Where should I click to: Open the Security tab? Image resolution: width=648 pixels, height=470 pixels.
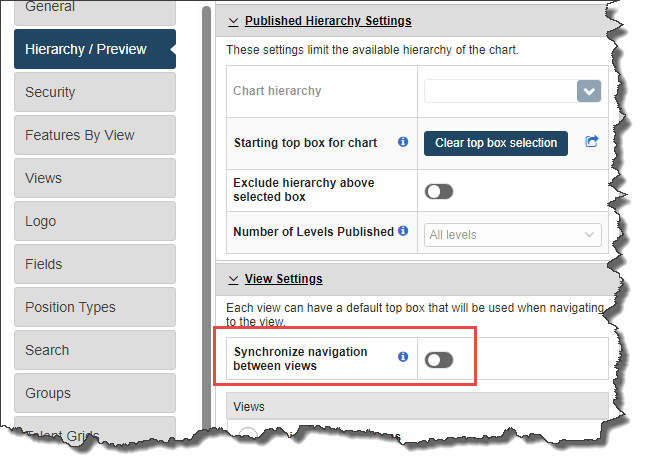(x=95, y=92)
